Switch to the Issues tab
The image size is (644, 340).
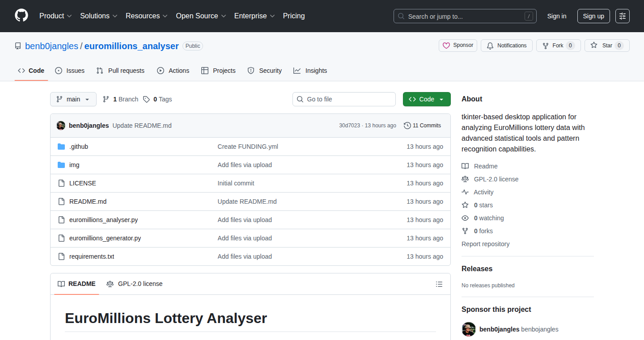(x=70, y=71)
